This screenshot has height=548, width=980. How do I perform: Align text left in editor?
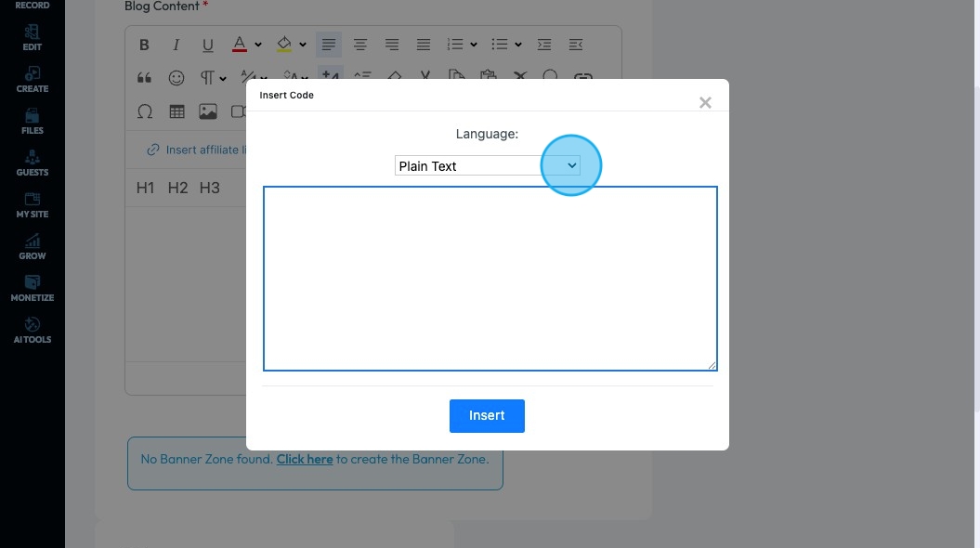[x=329, y=45]
